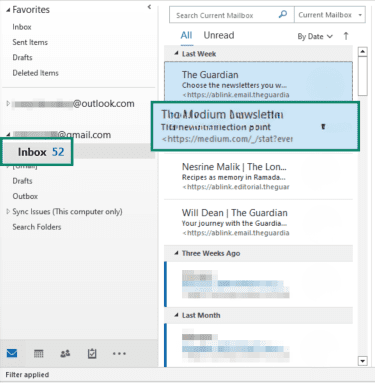Open Inbox under Favorites
This screenshot has height=383, width=375.
click(x=22, y=27)
